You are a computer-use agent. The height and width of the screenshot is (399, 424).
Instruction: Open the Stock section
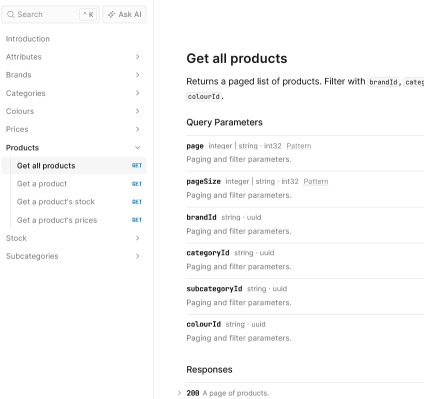[x=16, y=238]
